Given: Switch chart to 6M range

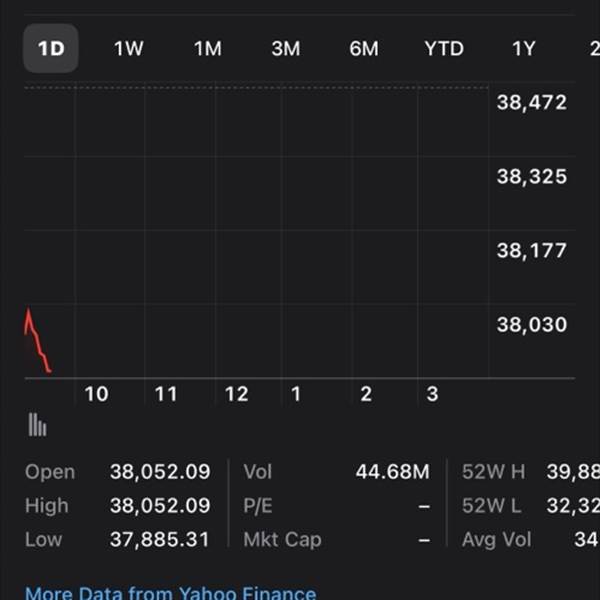Looking at the screenshot, I should coord(364,49).
